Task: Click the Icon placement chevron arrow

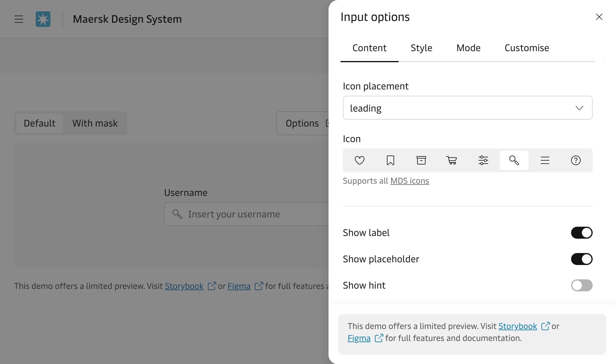Action: click(x=579, y=108)
